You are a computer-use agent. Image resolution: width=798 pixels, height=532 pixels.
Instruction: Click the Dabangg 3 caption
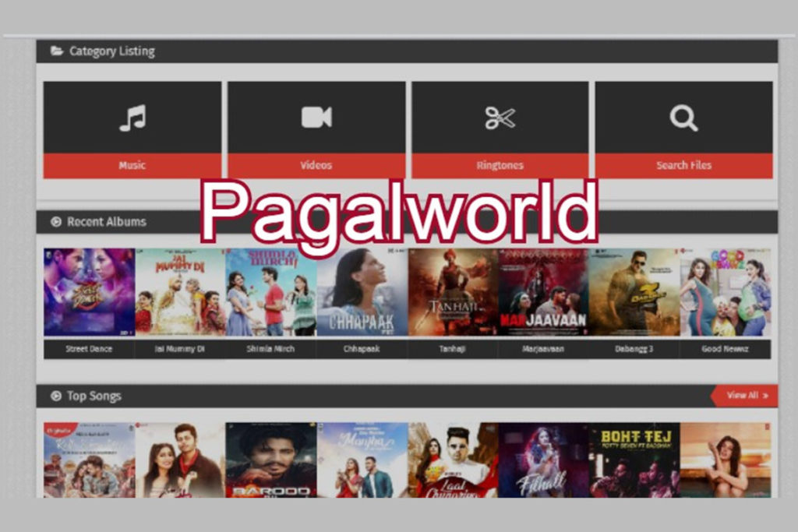pos(634,349)
